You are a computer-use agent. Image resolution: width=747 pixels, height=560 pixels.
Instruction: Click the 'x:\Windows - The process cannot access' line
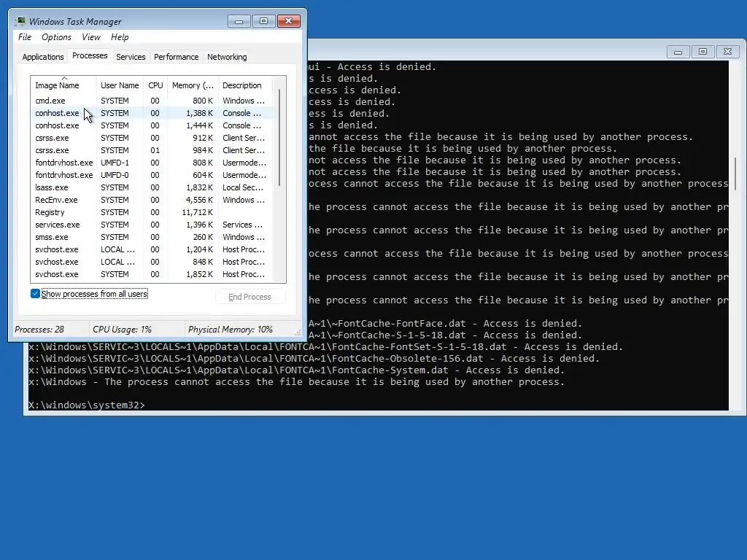click(296, 382)
